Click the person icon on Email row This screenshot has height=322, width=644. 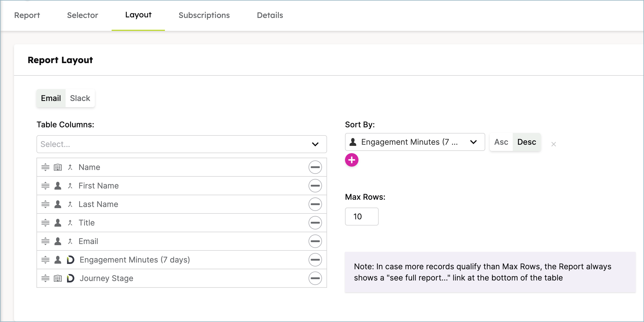coord(58,241)
